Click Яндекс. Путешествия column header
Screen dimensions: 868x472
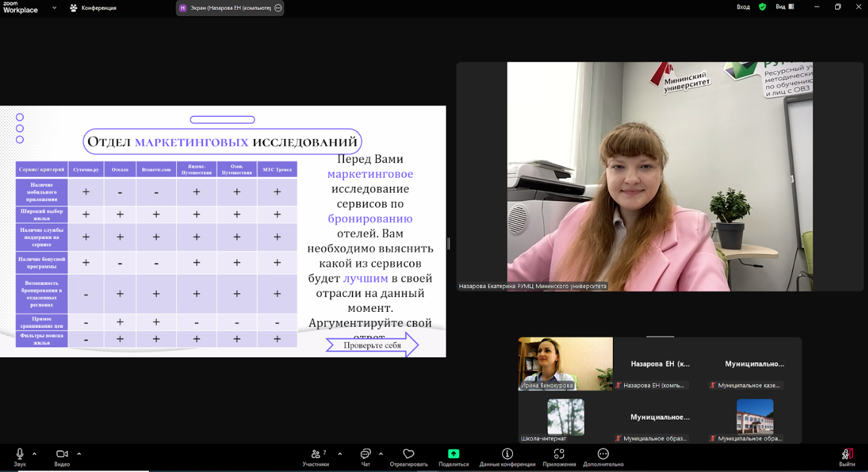click(x=196, y=169)
